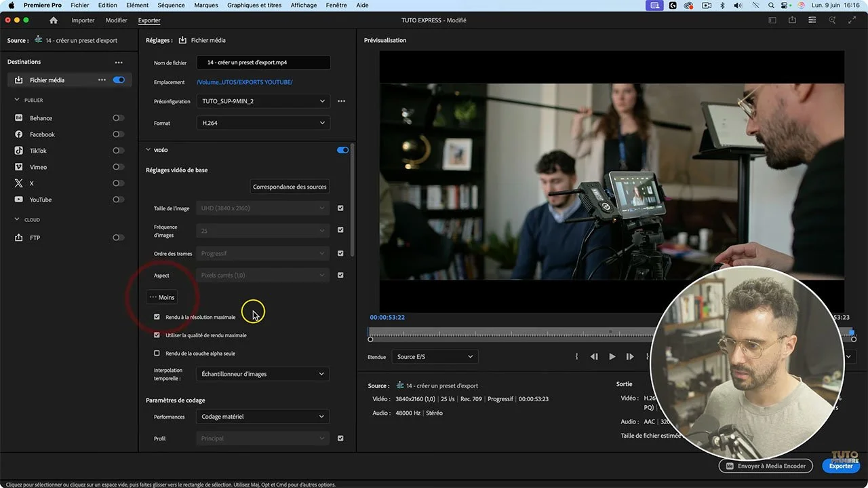Collapse the PUBLIER group

(18, 100)
